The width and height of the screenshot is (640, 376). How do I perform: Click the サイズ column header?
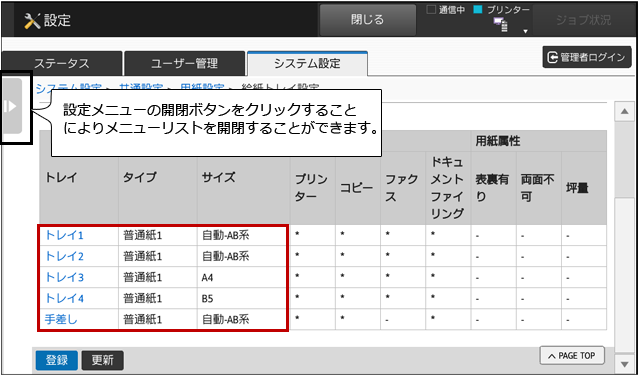218,178
